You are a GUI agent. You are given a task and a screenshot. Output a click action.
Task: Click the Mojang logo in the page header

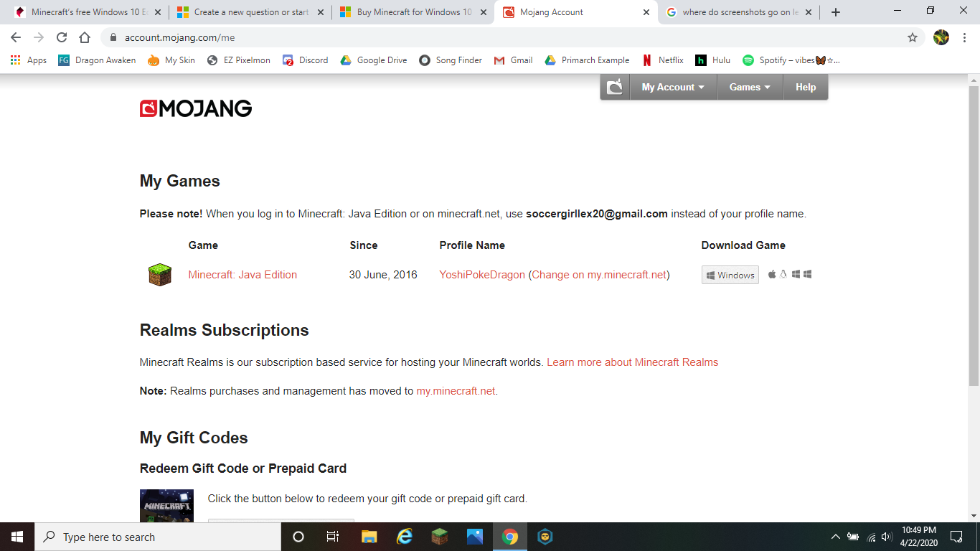(196, 108)
